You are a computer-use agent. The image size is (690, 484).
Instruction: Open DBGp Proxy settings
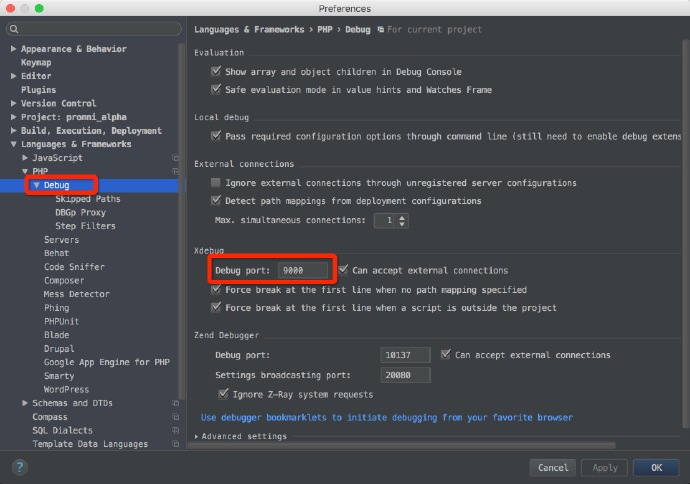pos(81,213)
